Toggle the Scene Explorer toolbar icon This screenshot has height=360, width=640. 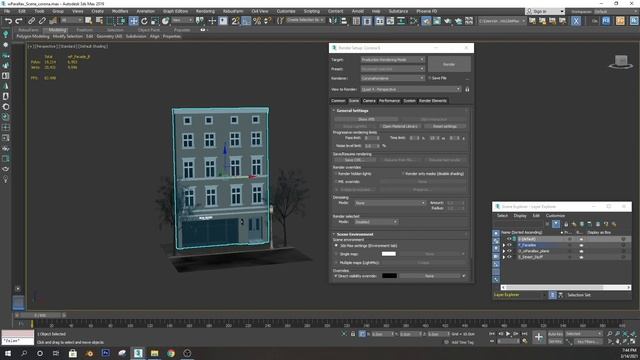pos(356,21)
